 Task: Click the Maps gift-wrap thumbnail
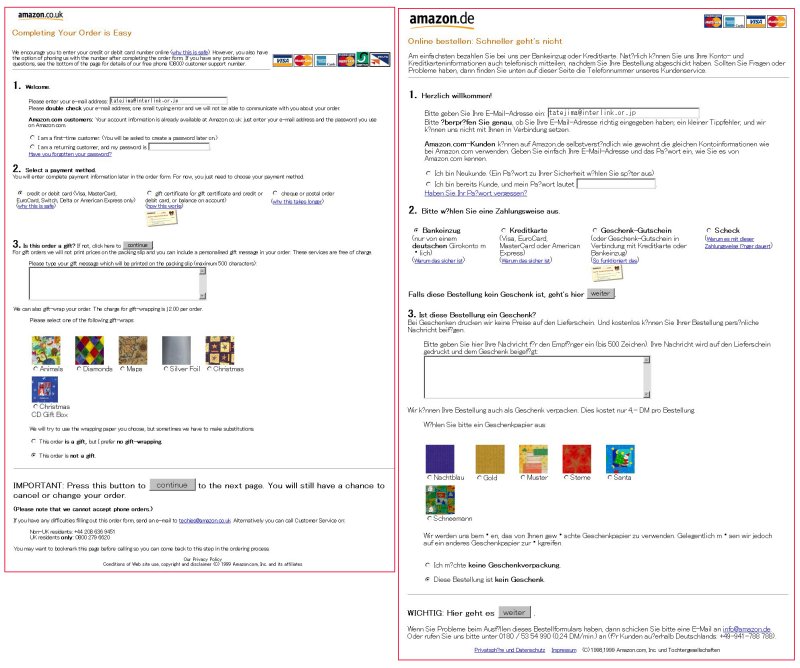[133, 350]
